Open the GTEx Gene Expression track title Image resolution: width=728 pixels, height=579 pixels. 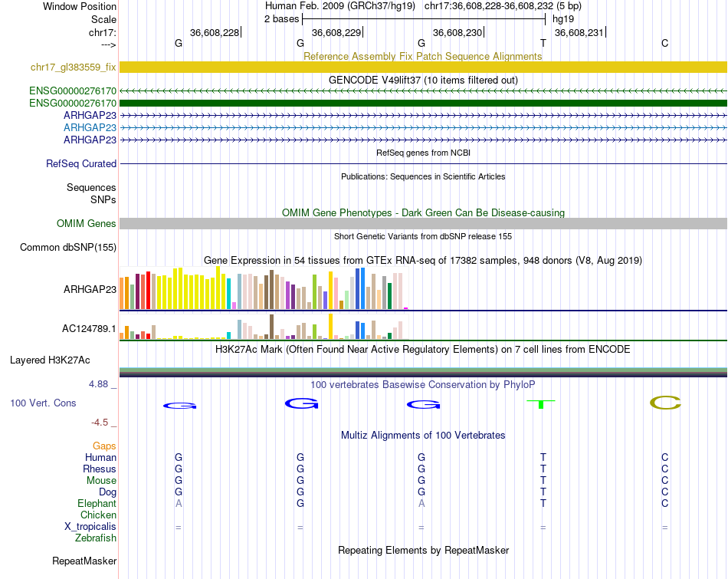(x=423, y=260)
